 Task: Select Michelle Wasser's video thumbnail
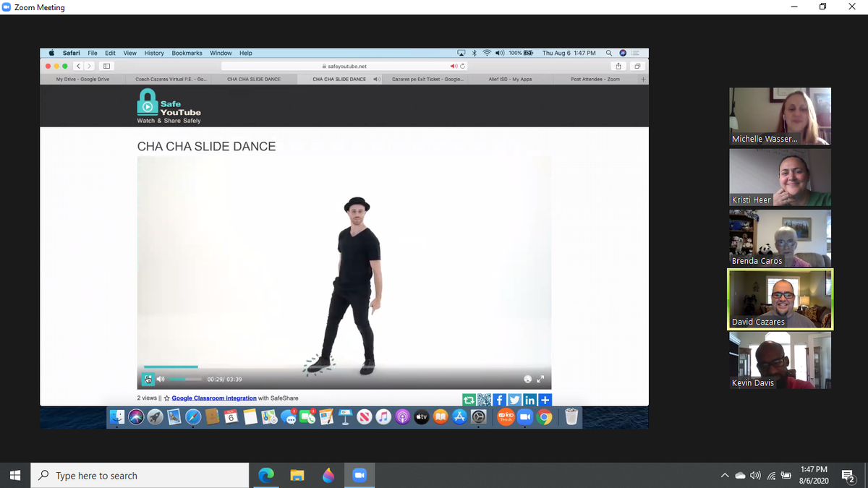(x=780, y=116)
